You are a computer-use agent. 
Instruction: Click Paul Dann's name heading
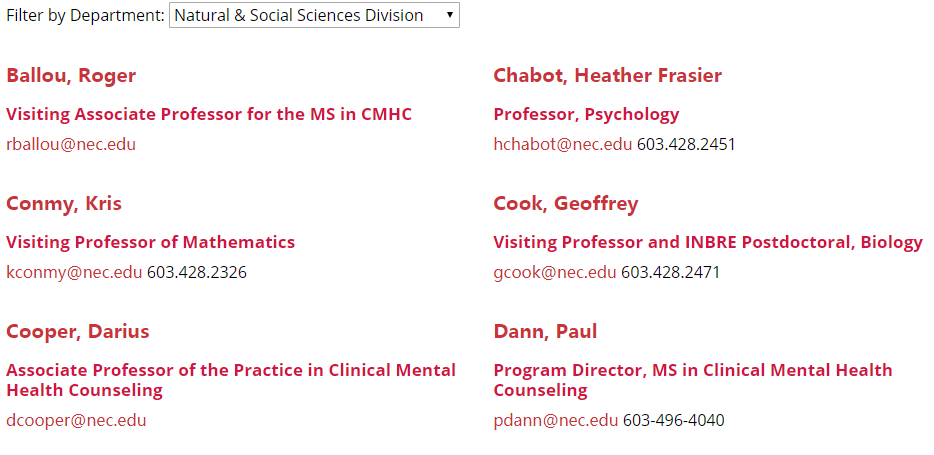point(545,332)
